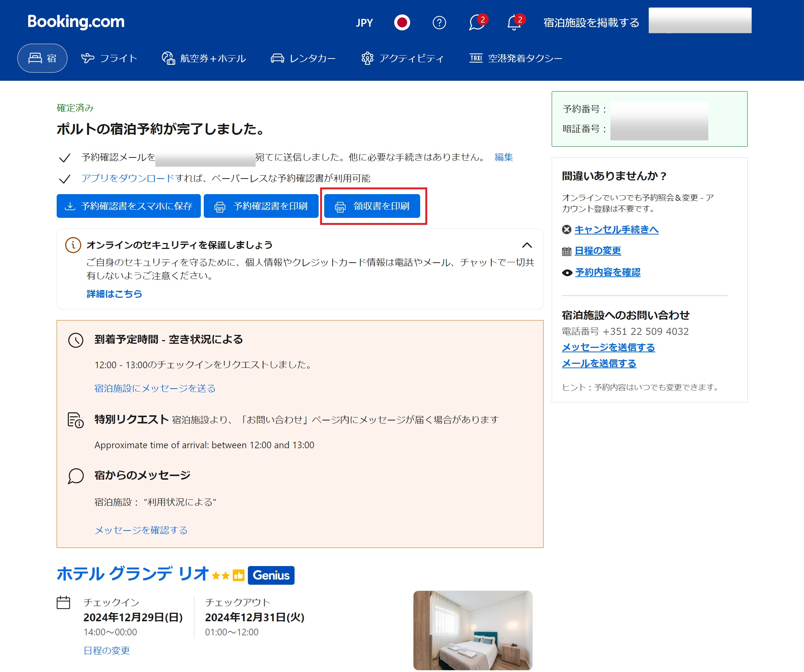Click the eye icon beside 予約内容を確認
This screenshot has height=672, width=804.
pyautogui.click(x=567, y=273)
